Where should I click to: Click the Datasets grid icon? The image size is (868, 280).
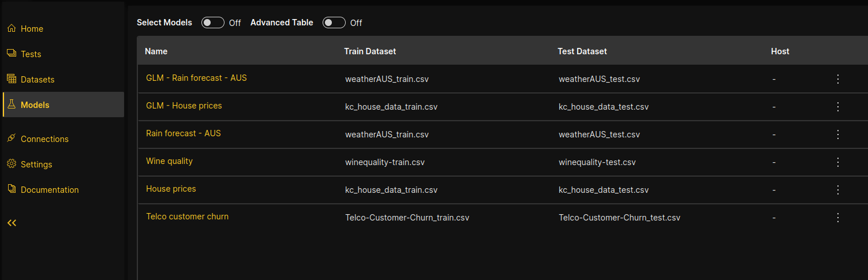pos(12,79)
